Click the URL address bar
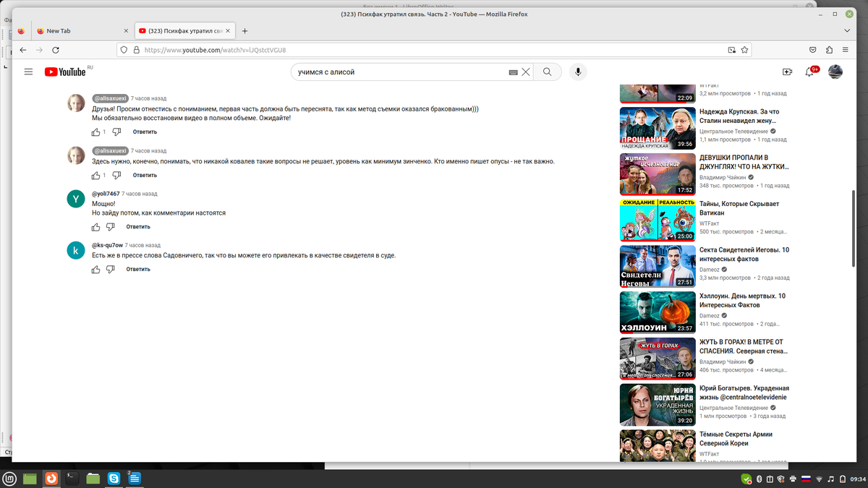The image size is (868, 488). pos(434,50)
